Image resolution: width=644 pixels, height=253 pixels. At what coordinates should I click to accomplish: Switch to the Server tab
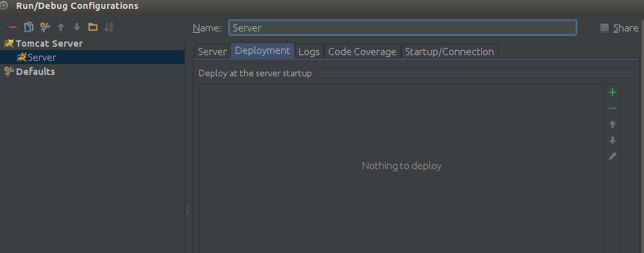[212, 51]
